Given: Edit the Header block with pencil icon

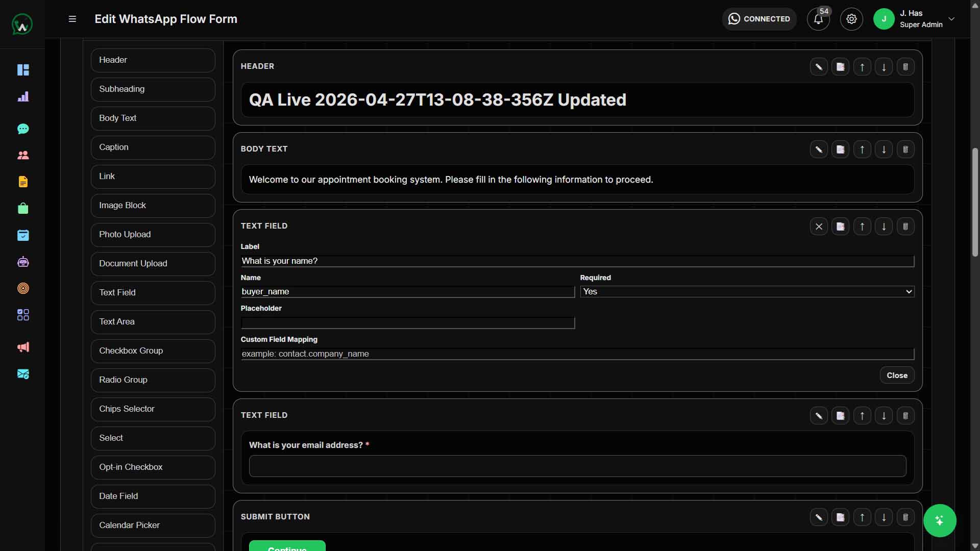Looking at the screenshot, I should [x=819, y=67].
